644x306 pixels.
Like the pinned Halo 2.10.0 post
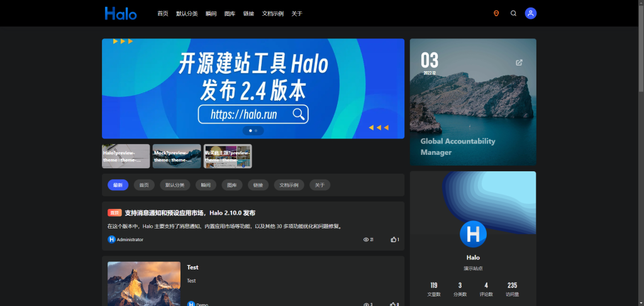click(x=394, y=239)
